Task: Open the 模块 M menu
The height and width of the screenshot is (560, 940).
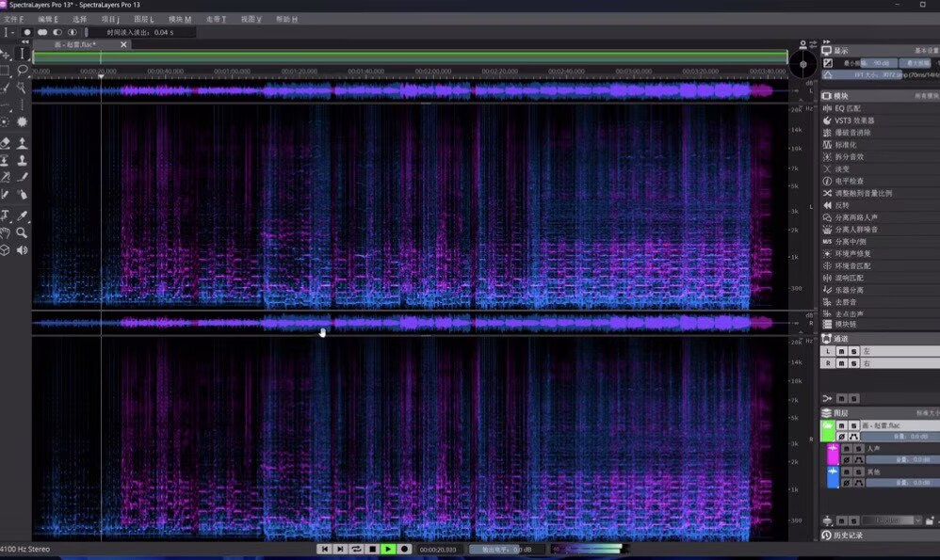Action: pos(180,19)
